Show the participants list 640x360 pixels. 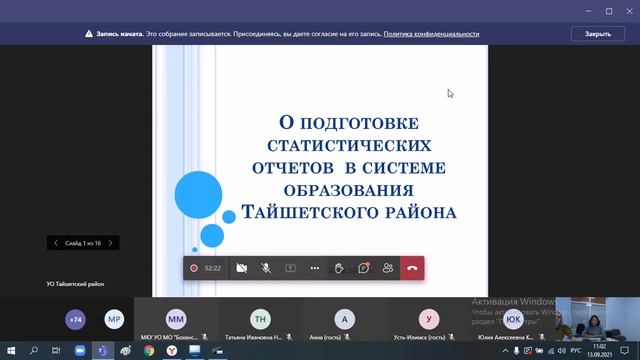pyautogui.click(x=388, y=268)
